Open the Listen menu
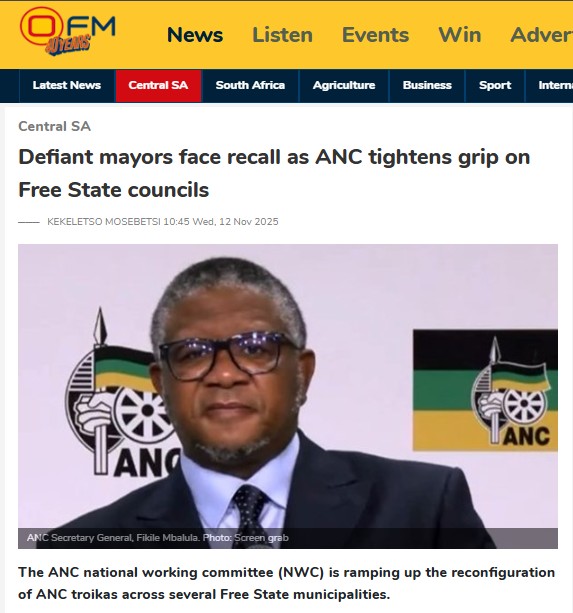This screenshot has width=573, height=613. tap(282, 35)
